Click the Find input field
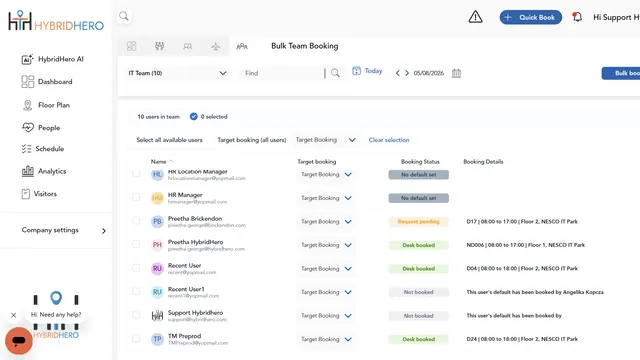 pos(283,73)
